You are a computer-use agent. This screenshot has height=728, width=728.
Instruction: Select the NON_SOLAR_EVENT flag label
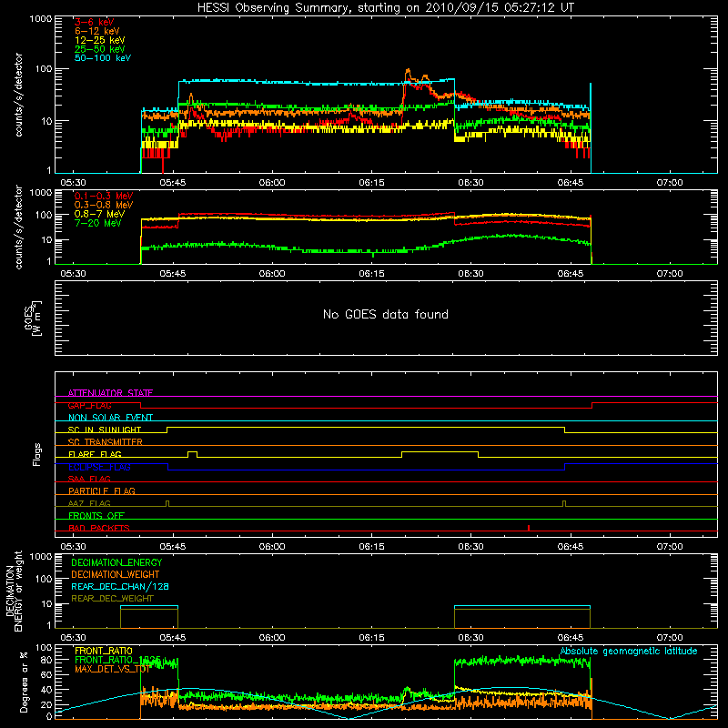[x=110, y=418]
